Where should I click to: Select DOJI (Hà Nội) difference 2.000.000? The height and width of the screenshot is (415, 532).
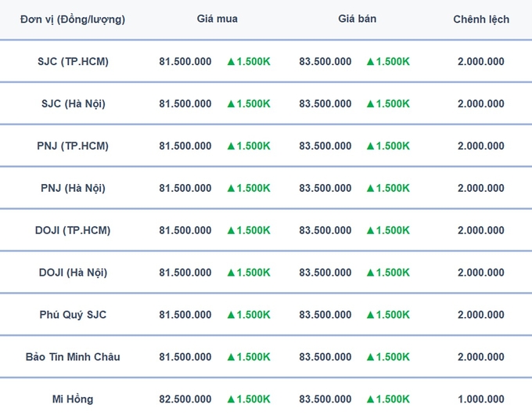(481, 272)
